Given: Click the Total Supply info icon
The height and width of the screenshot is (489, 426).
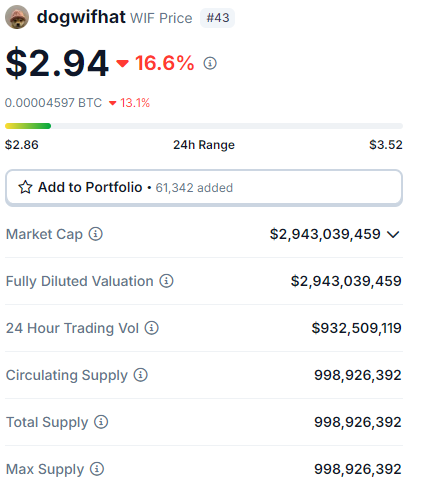Looking at the screenshot, I should pos(101,422).
